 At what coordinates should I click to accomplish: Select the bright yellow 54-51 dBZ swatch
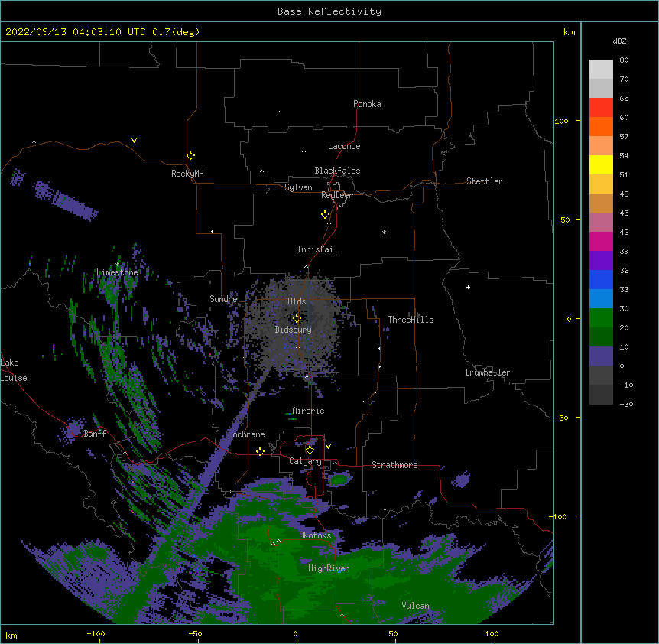click(601, 164)
